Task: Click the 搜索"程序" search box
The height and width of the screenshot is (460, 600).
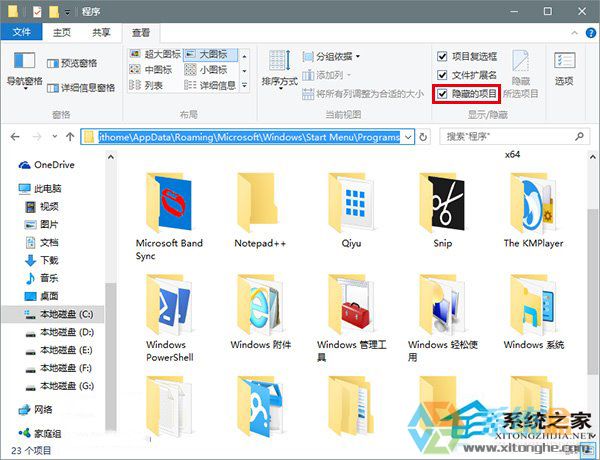Action: pos(514,137)
